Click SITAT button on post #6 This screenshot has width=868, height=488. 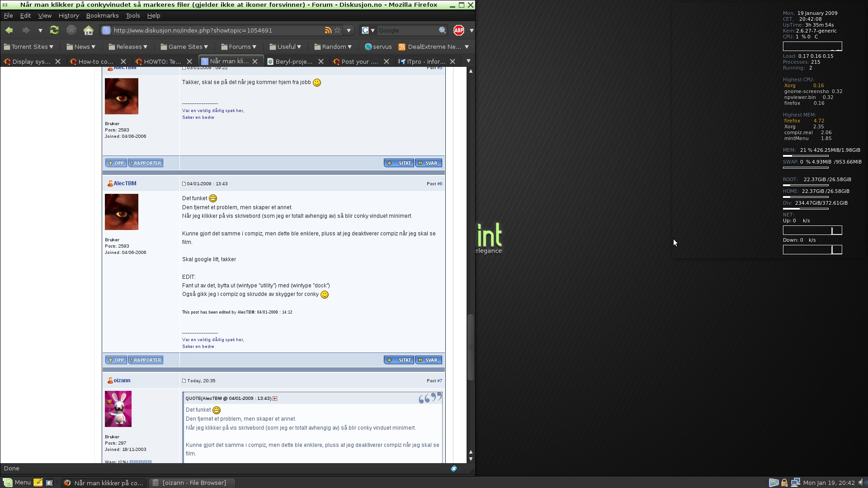[399, 360]
